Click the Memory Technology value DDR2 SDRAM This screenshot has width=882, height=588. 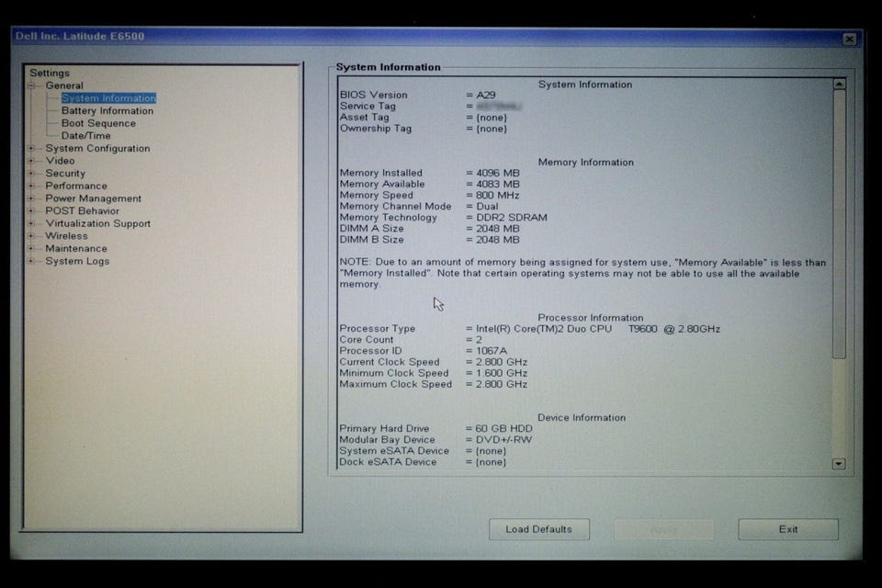pyautogui.click(x=512, y=217)
